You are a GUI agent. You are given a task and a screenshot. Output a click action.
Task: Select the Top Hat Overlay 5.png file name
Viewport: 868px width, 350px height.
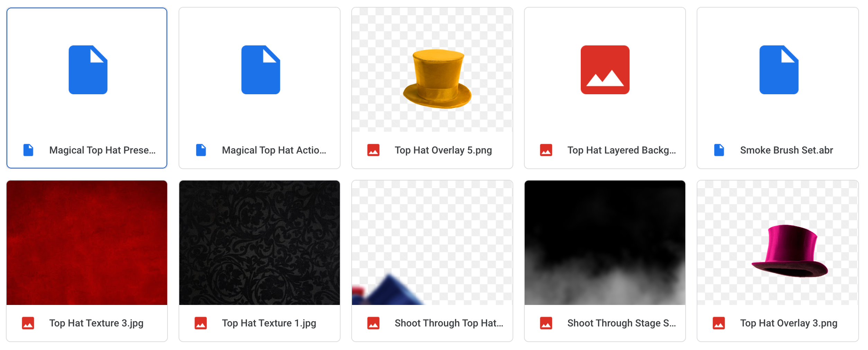coord(443,150)
